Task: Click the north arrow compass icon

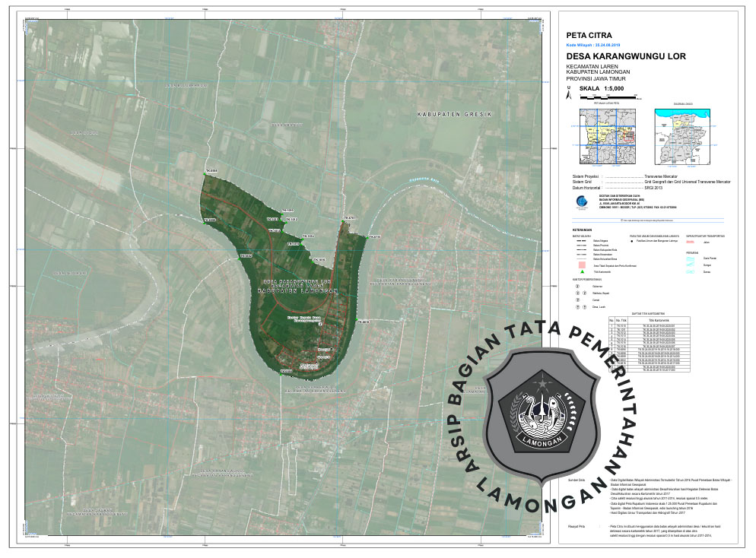Action: (x=568, y=91)
